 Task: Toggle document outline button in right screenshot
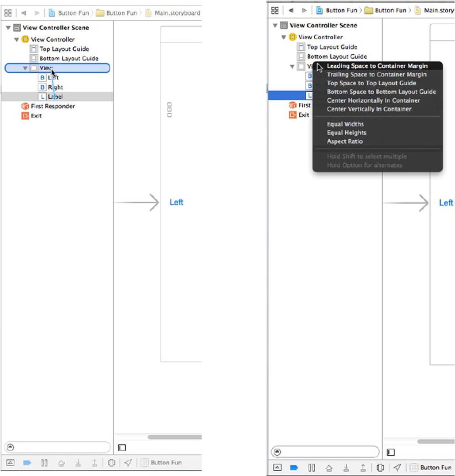[391, 452]
